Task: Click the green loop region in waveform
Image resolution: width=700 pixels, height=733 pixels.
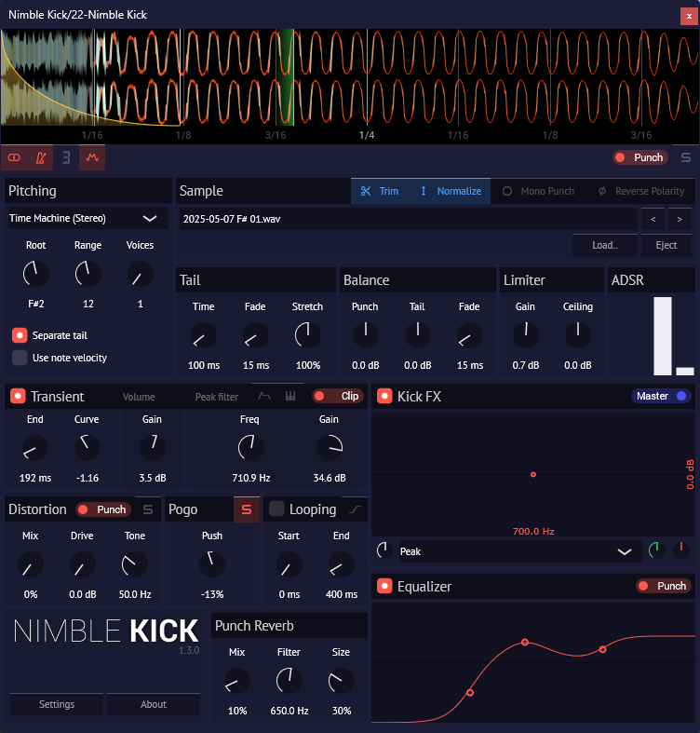Action: 285,77
